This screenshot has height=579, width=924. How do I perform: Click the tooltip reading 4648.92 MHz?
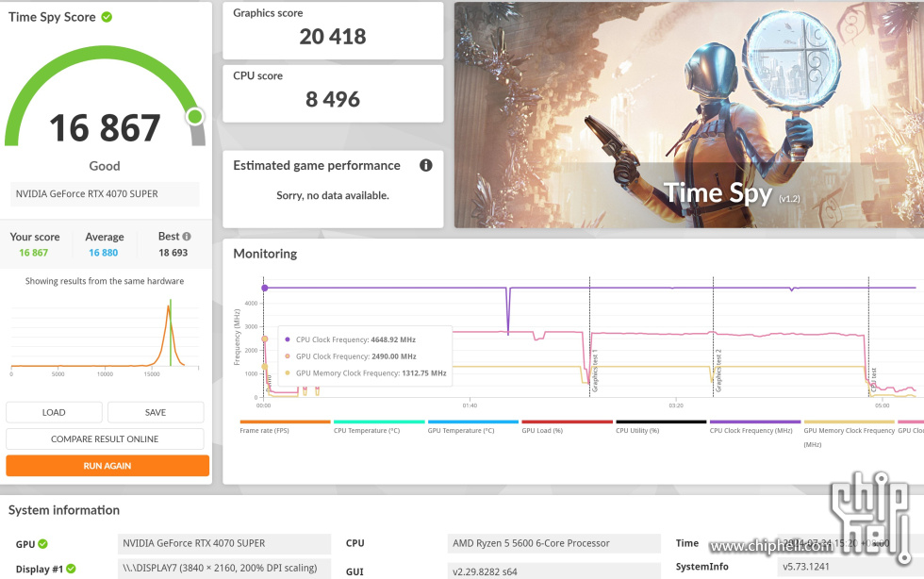pos(393,339)
